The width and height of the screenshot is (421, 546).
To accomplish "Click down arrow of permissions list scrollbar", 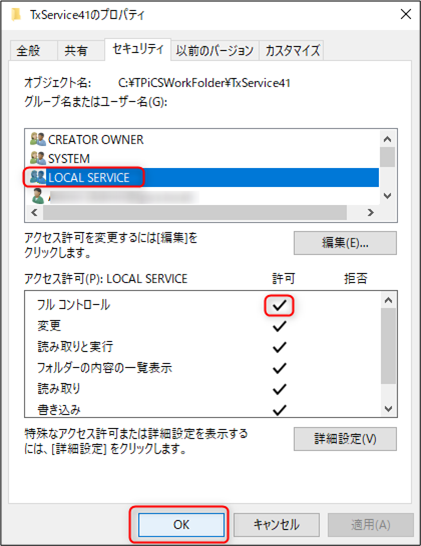I will 388,408.
